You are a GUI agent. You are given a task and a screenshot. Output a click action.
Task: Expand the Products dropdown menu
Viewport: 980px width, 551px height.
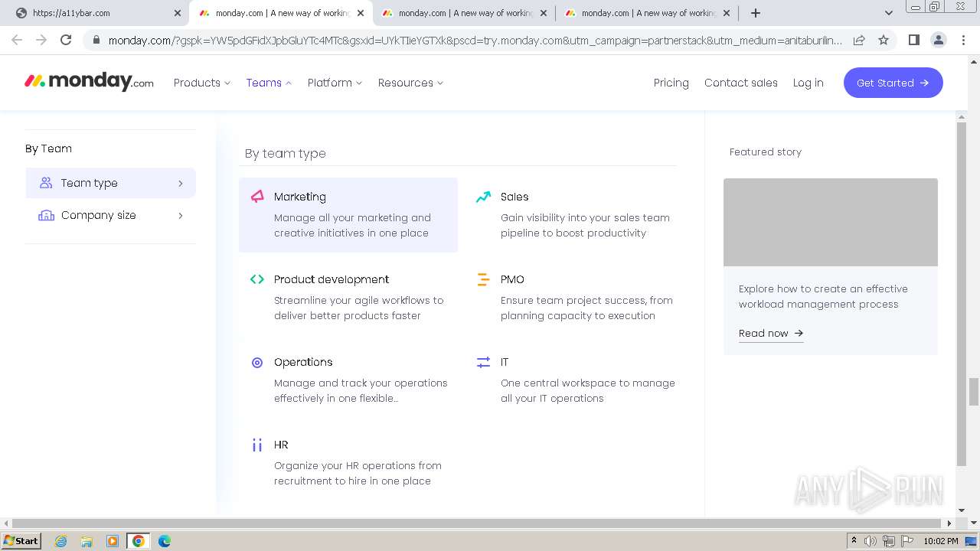pyautogui.click(x=202, y=83)
